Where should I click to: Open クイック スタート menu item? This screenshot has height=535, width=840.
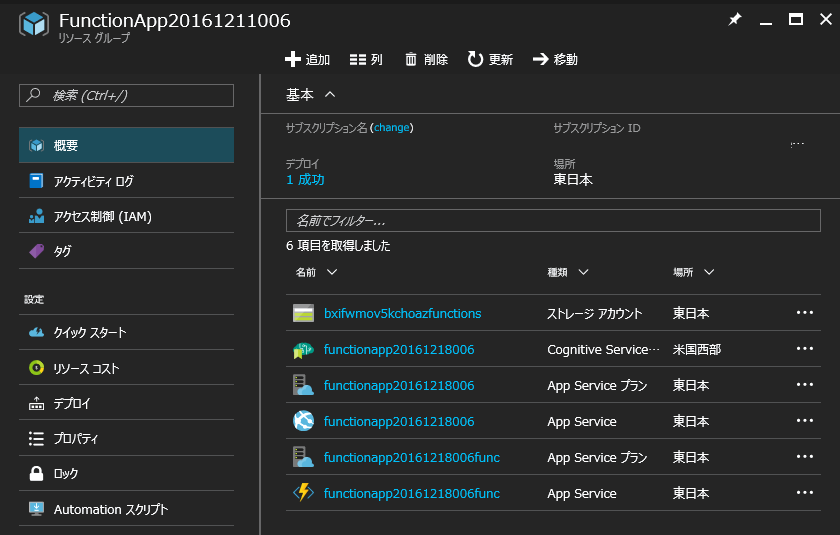click(126, 333)
